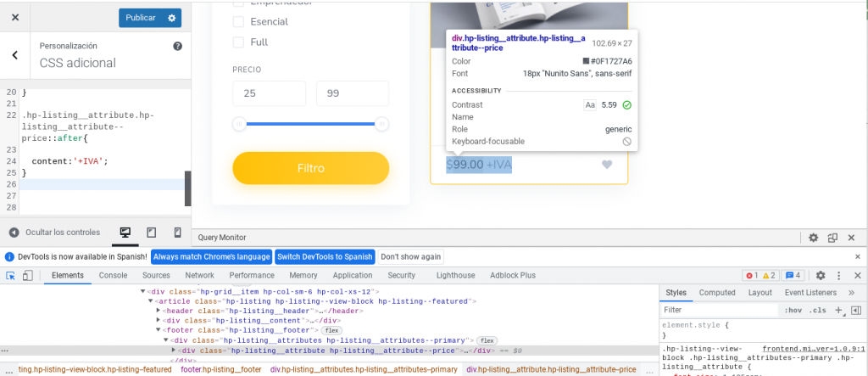Close the DevTools panel

(x=858, y=276)
